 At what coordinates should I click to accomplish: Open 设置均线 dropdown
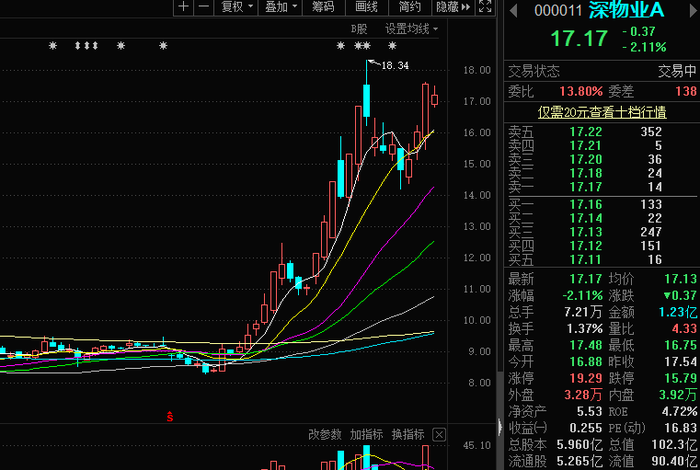[411, 29]
